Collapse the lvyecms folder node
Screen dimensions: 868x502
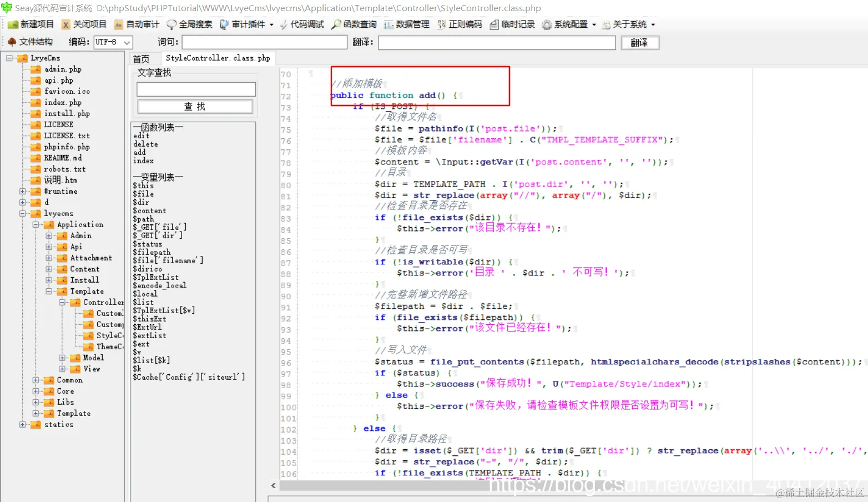click(x=22, y=214)
